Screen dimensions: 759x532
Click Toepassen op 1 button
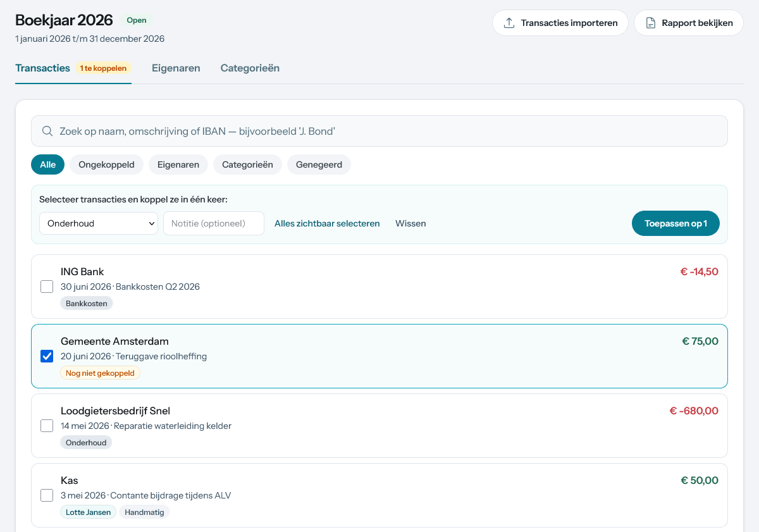point(676,223)
